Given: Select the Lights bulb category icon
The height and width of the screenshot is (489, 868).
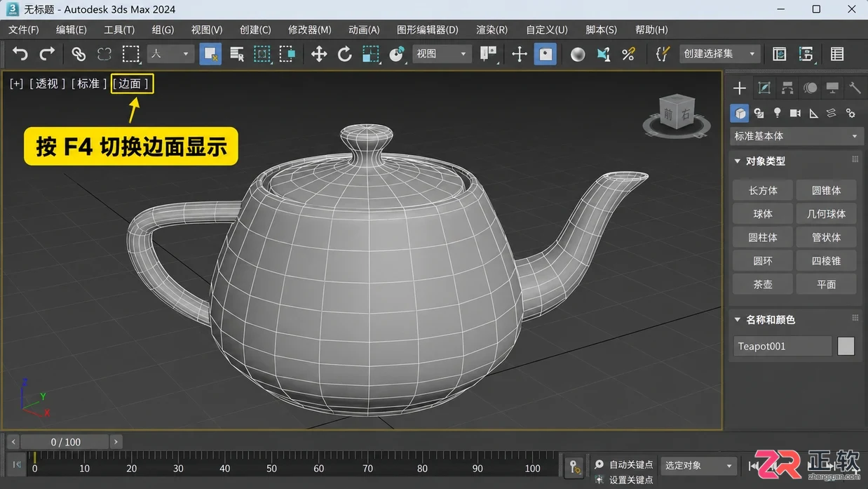Looking at the screenshot, I should pos(777,113).
